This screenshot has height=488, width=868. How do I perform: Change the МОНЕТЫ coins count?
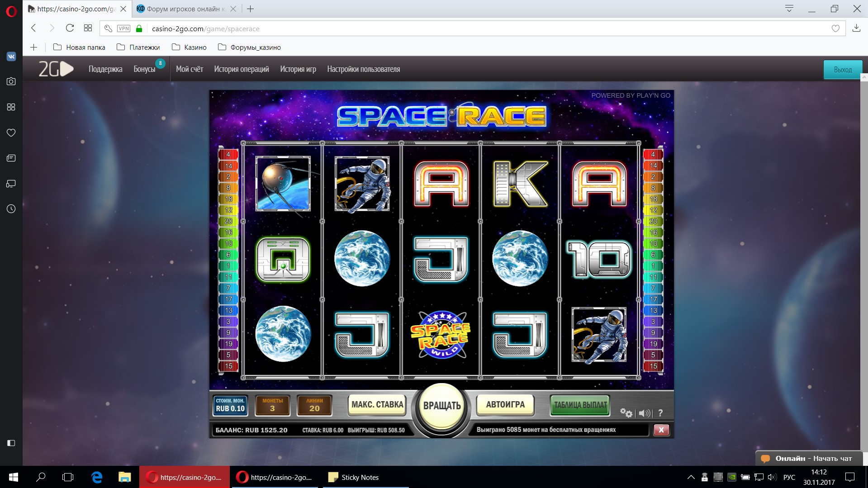(272, 405)
